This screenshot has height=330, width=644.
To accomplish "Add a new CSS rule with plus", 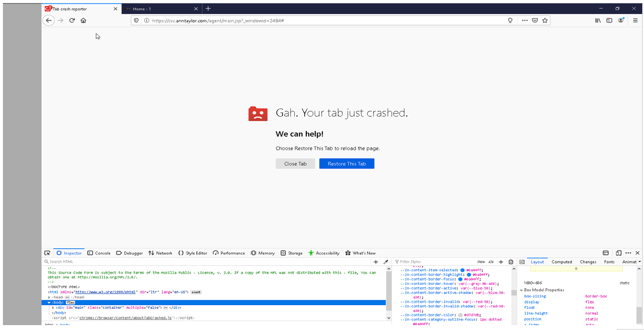I will pos(501,262).
